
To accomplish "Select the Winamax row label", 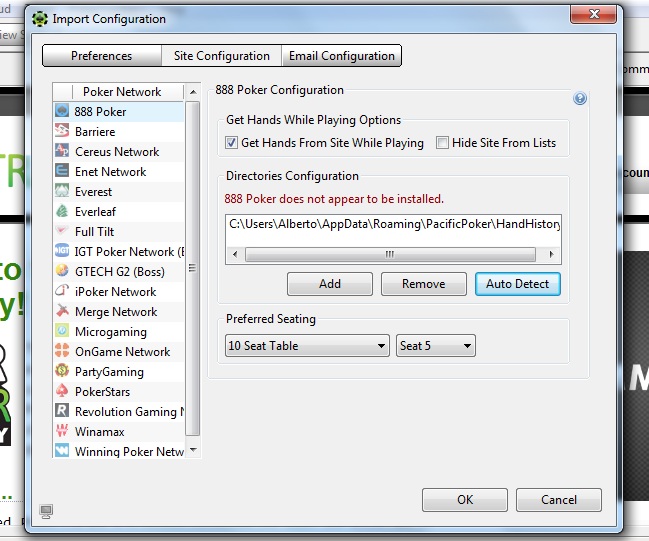I will point(100,431).
